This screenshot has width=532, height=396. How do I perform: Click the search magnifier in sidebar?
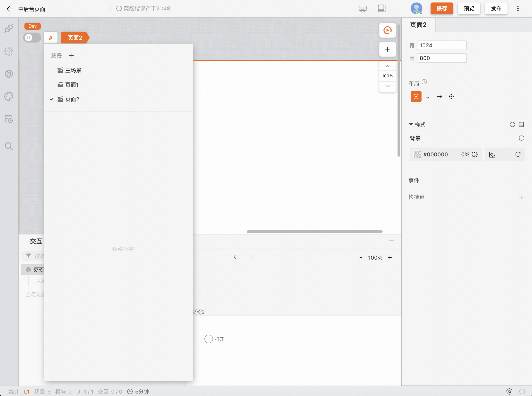(x=9, y=146)
